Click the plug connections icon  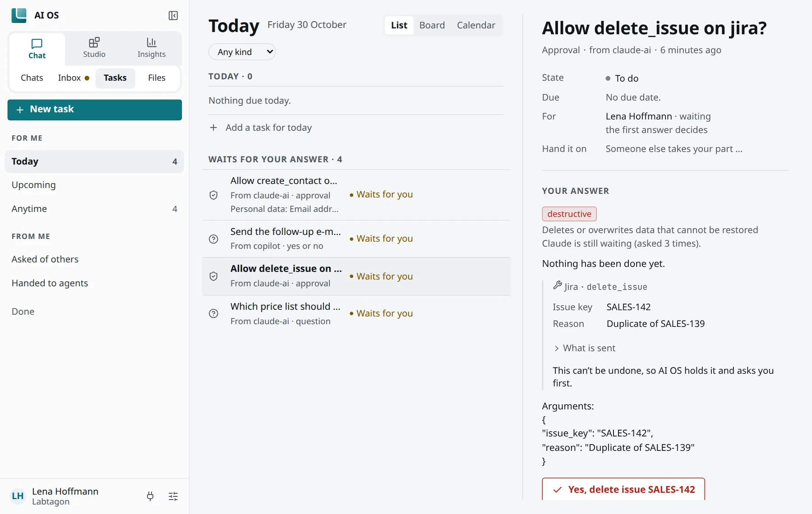pyautogui.click(x=150, y=496)
